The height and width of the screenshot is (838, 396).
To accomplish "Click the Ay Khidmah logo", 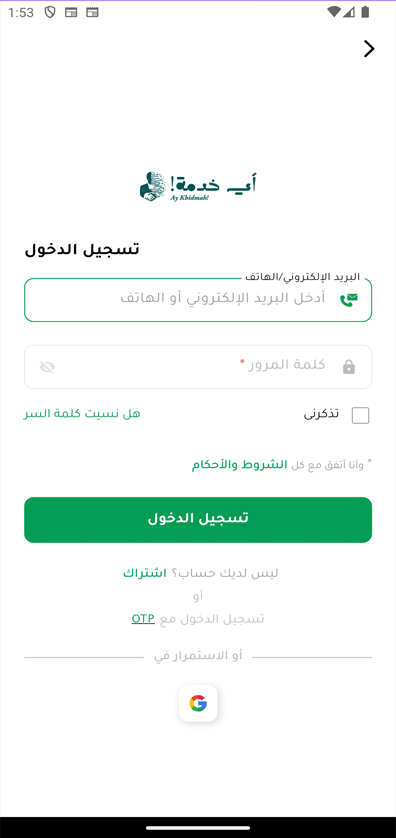I will (x=198, y=187).
